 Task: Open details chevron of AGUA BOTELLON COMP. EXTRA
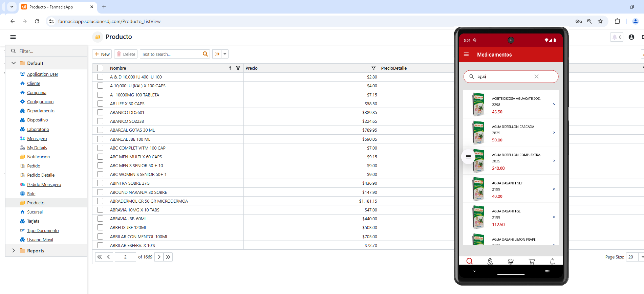tap(554, 161)
